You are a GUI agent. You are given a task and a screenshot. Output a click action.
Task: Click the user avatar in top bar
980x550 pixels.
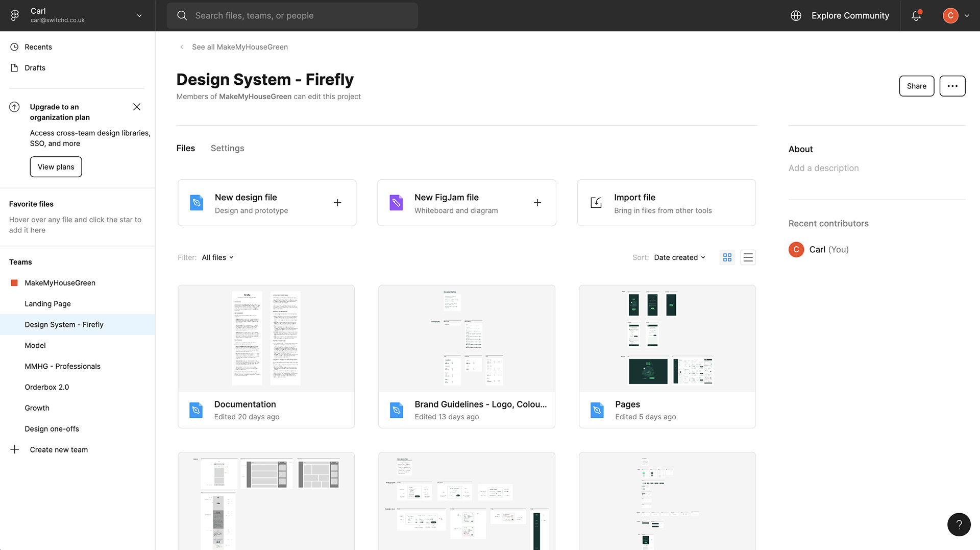coord(950,15)
